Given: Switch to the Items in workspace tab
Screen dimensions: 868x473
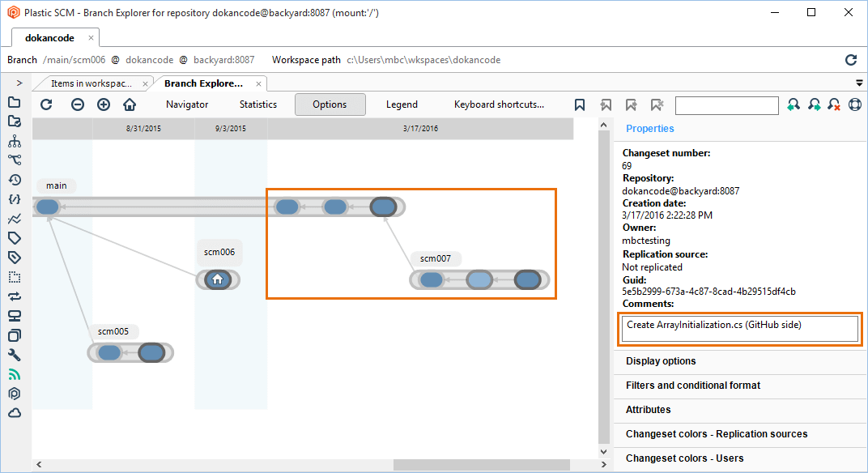Looking at the screenshot, I should (91, 83).
